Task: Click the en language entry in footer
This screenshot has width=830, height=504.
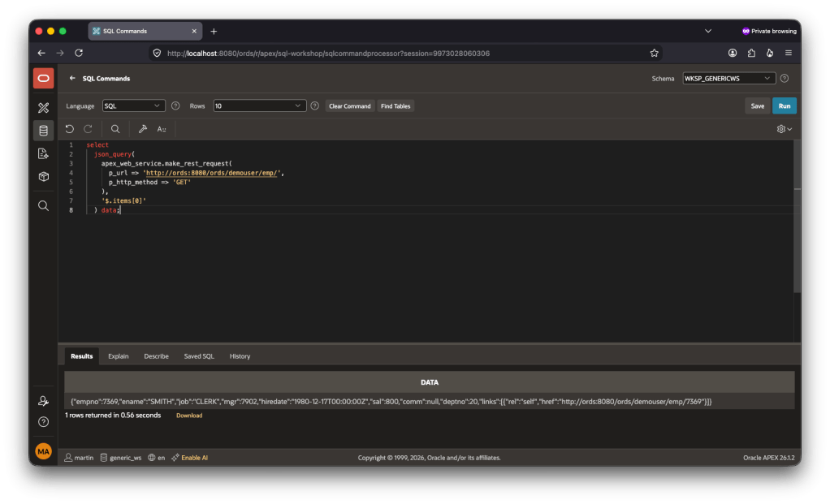Action: coord(156,458)
